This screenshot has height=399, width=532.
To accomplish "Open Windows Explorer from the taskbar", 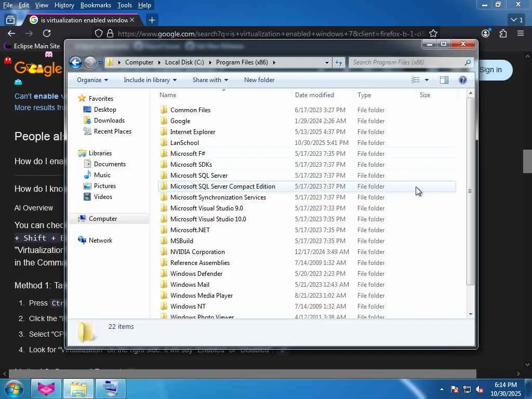I will [x=78, y=389].
